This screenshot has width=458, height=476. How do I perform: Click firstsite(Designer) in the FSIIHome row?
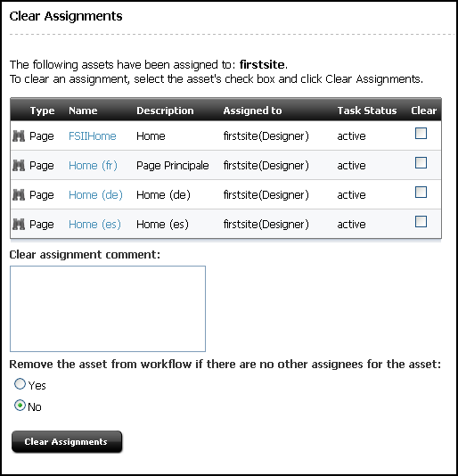(266, 136)
